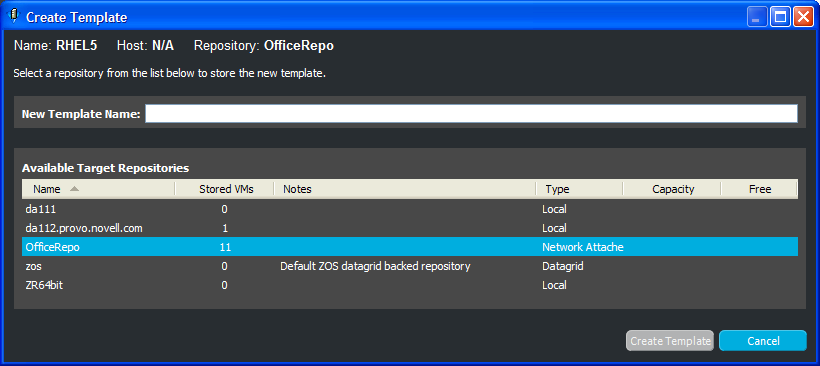Select the zos repository row
Image resolution: width=820 pixels, height=366 pixels.
[410, 266]
